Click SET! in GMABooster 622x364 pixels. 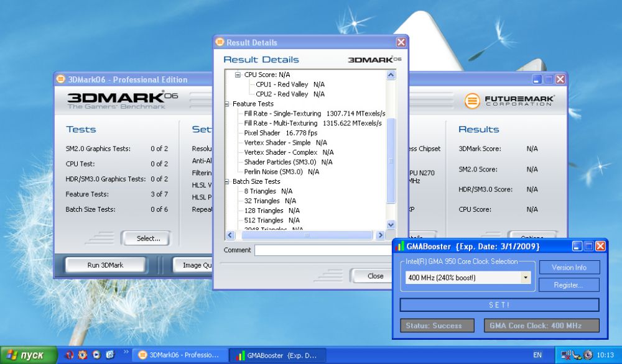pos(499,305)
